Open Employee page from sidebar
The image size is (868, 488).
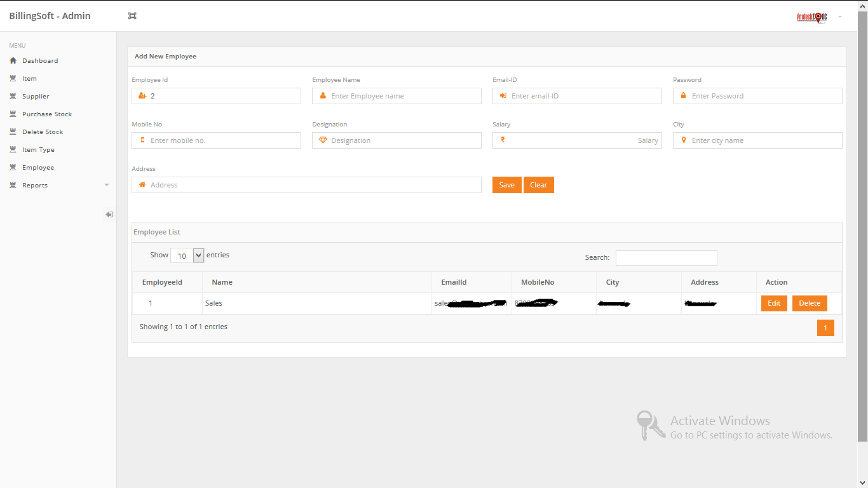(x=38, y=168)
